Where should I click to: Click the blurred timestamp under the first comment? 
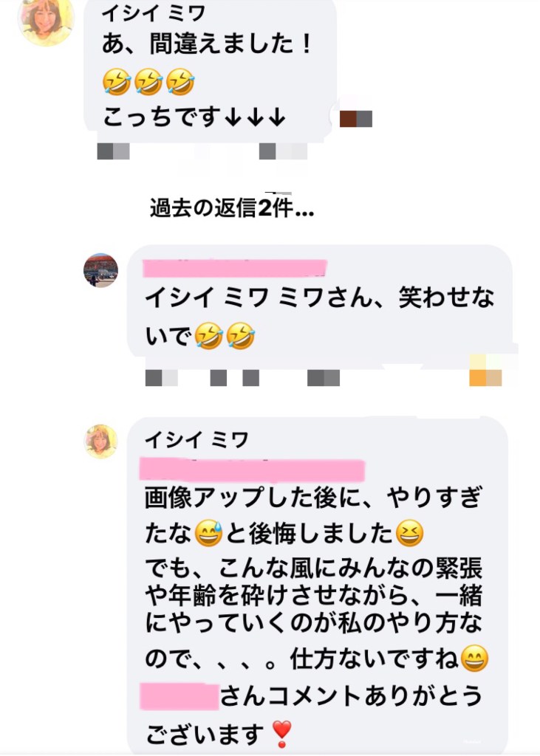[114, 151]
